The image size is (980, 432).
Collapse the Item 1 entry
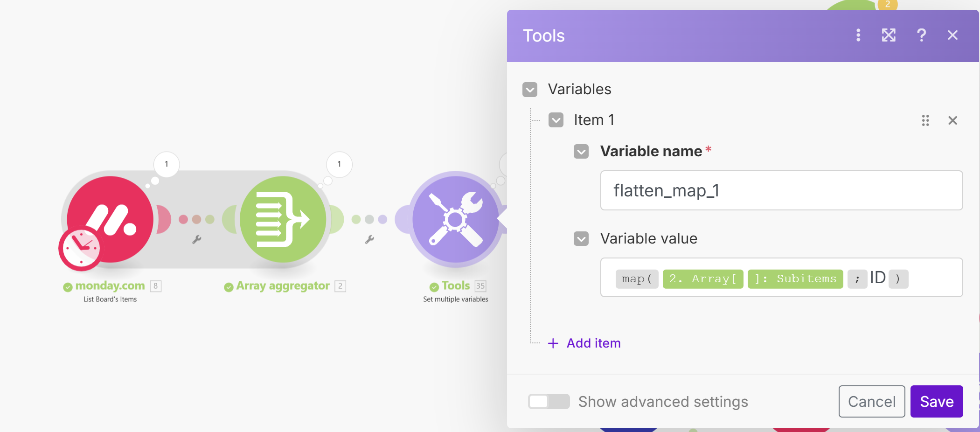point(556,120)
